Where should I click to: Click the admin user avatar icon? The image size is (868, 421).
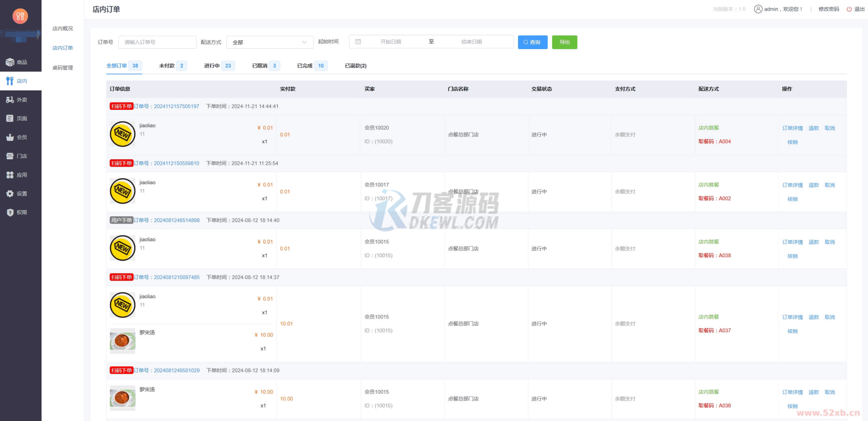pos(758,9)
